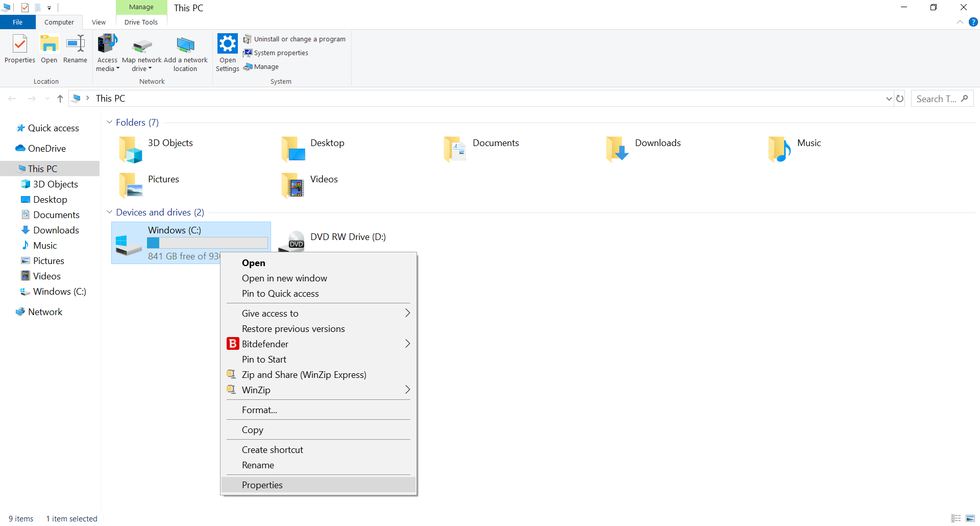Select Uninstall or change a program
The width and height of the screenshot is (980, 526).
[x=300, y=39]
